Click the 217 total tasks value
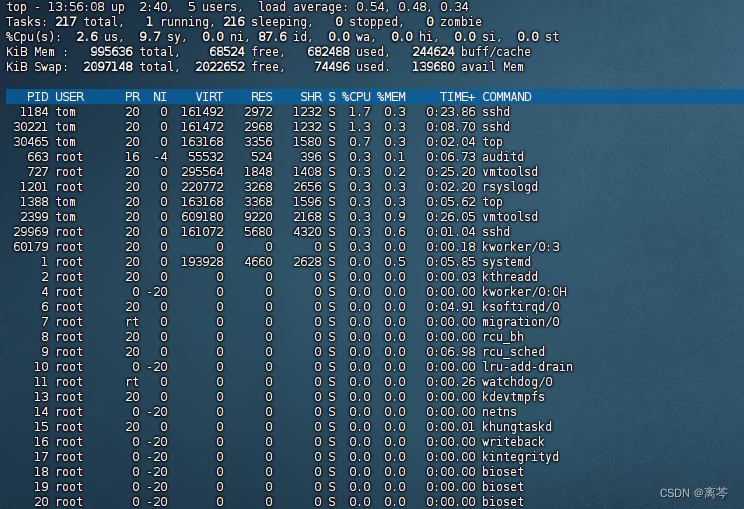744x509 pixels. tap(66, 22)
